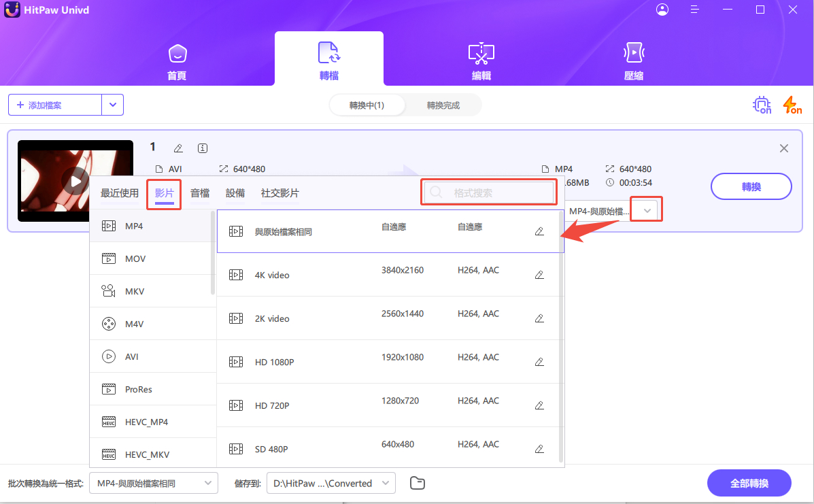Open output folder icon
The width and height of the screenshot is (814, 504).
(418, 483)
